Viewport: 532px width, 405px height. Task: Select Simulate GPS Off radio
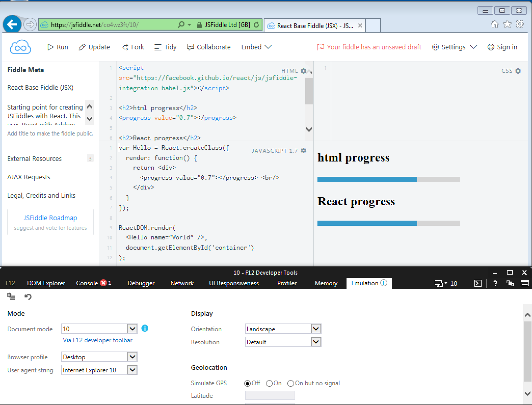[247, 383]
